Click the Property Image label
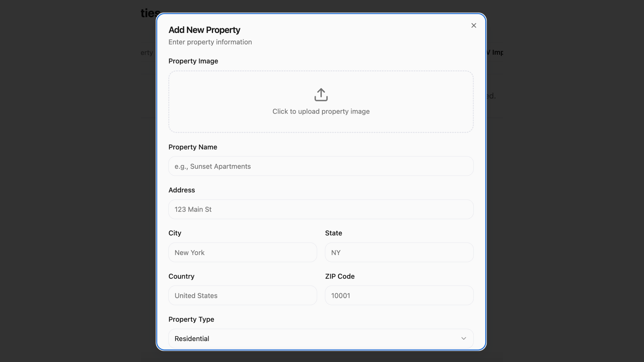 click(x=193, y=61)
